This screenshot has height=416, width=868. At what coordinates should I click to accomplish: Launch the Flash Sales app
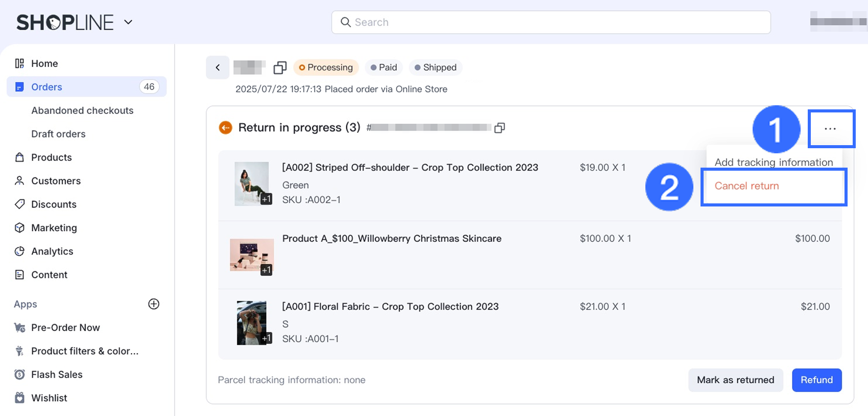pos(57,375)
